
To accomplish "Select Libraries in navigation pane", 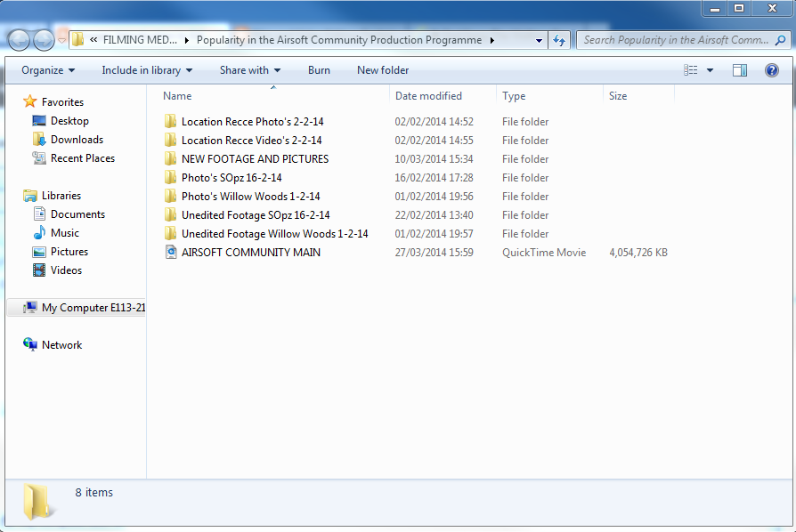I will tap(61, 195).
